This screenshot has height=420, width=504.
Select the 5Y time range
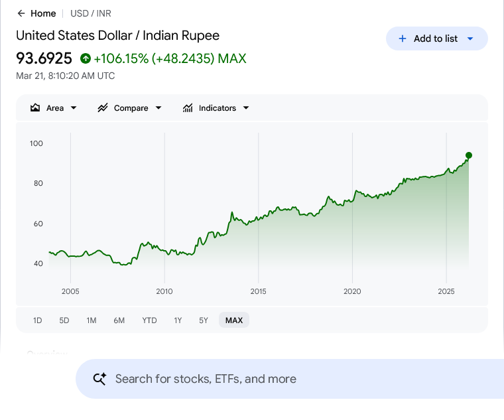204,320
